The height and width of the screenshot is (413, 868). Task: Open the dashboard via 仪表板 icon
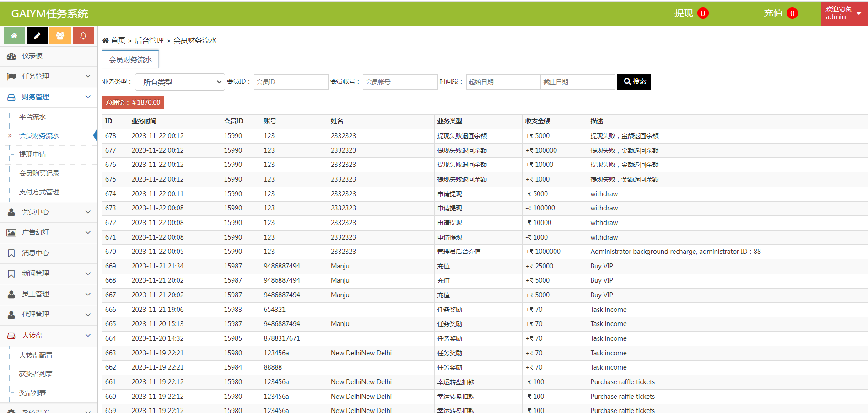point(11,56)
